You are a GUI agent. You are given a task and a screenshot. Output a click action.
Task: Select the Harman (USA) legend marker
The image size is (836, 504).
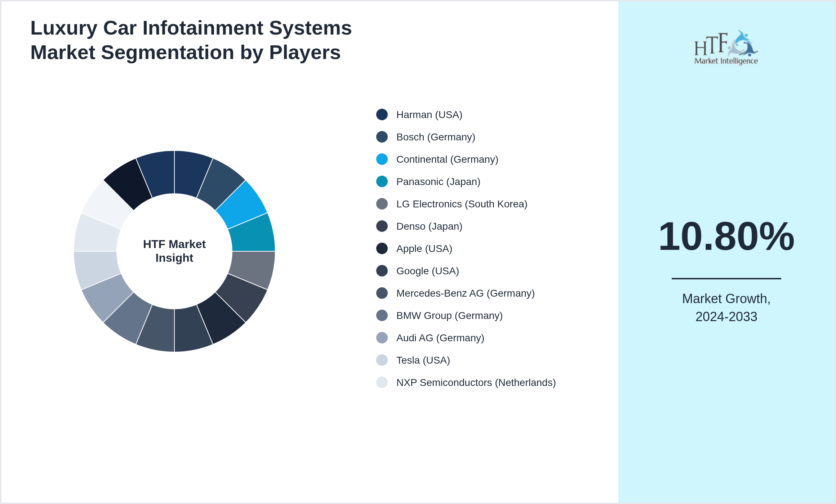(x=382, y=114)
